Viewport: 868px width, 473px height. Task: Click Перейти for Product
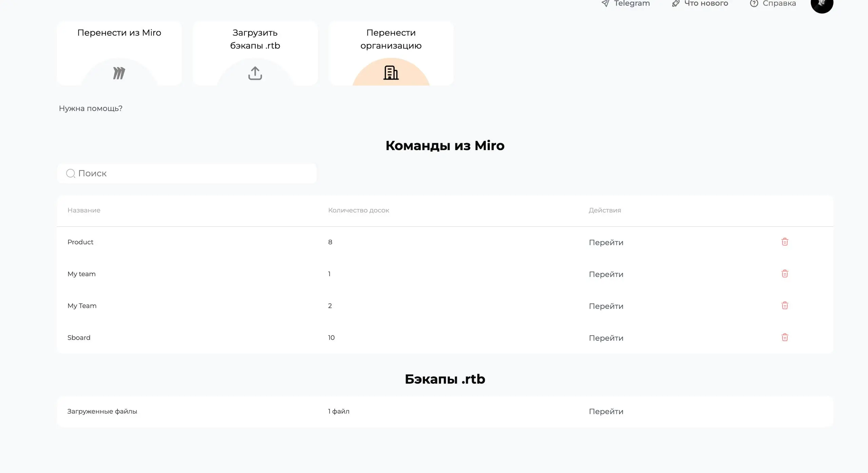[606, 242]
